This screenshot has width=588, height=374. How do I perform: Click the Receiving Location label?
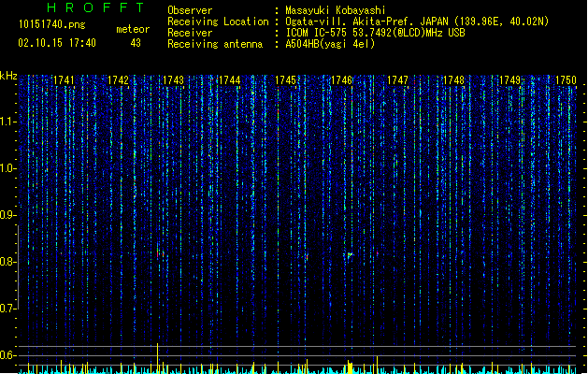218,22
